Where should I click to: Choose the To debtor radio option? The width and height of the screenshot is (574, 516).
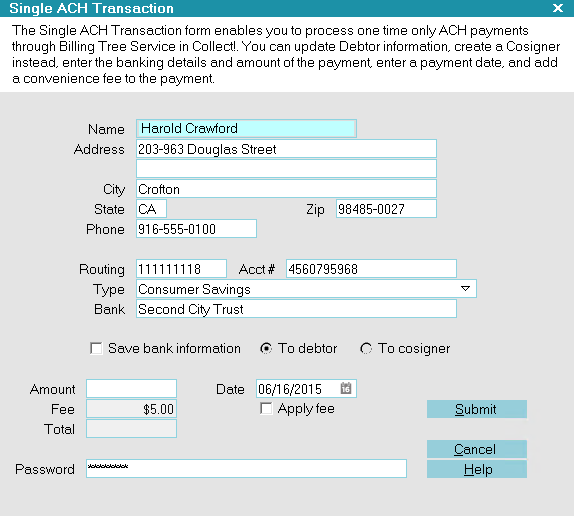[266, 348]
